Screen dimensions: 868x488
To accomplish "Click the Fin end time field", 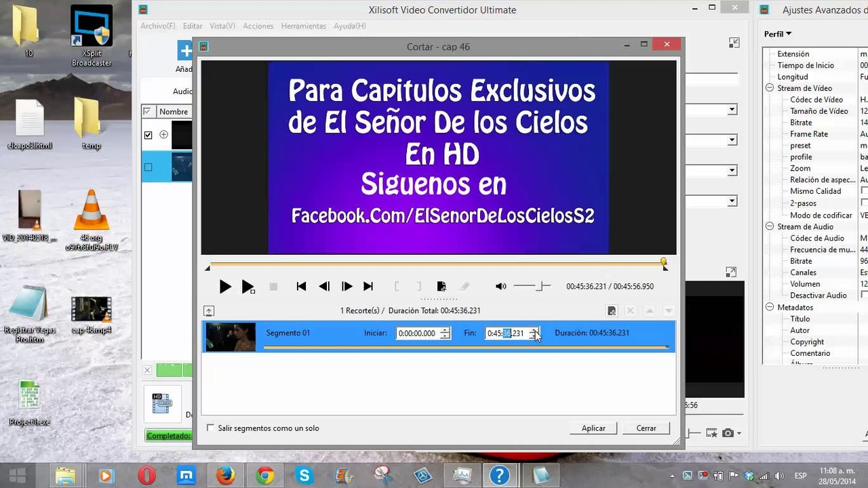I will [507, 333].
